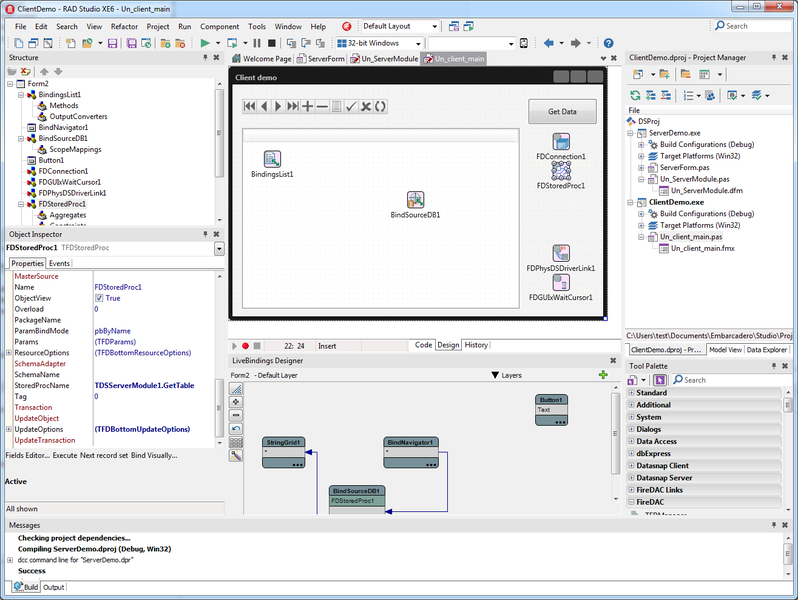Click LiveBindings wizard wand icon
The height and width of the screenshot is (600, 798).
click(236, 455)
